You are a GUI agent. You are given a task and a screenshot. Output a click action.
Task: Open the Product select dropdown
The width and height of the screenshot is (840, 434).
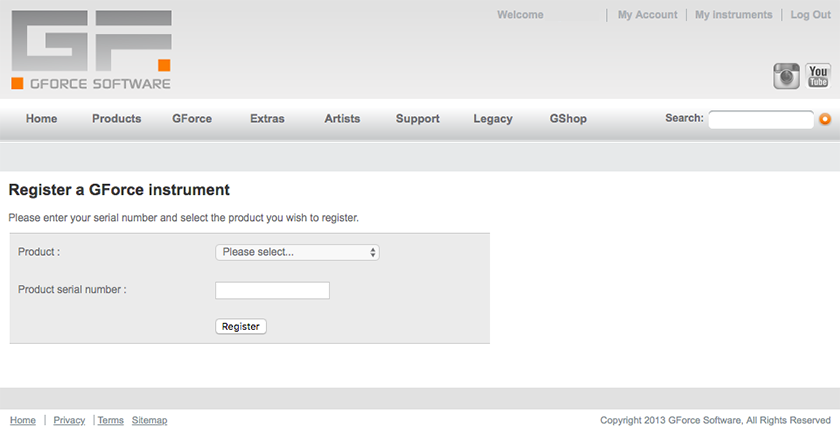297,252
